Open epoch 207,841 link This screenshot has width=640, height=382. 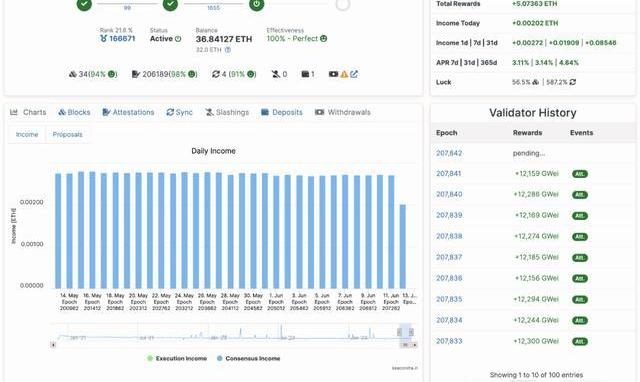449,173
